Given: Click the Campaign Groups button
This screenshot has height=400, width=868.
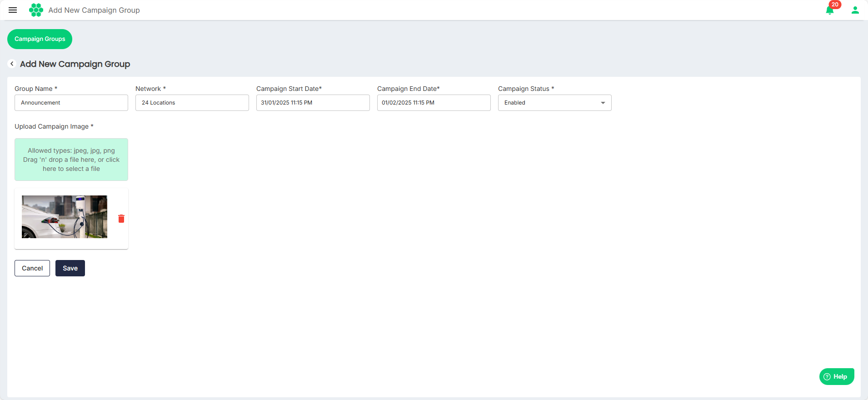Looking at the screenshot, I should point(40,39).
